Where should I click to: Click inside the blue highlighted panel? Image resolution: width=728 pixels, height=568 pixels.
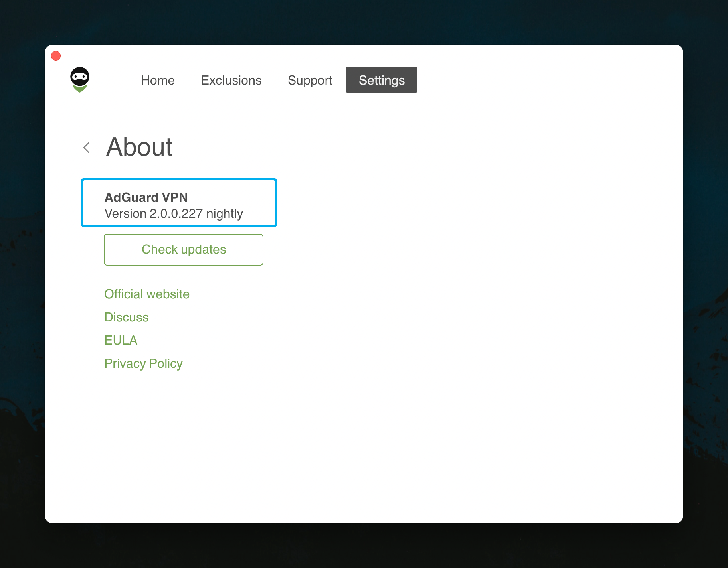(x=179, y=203)
